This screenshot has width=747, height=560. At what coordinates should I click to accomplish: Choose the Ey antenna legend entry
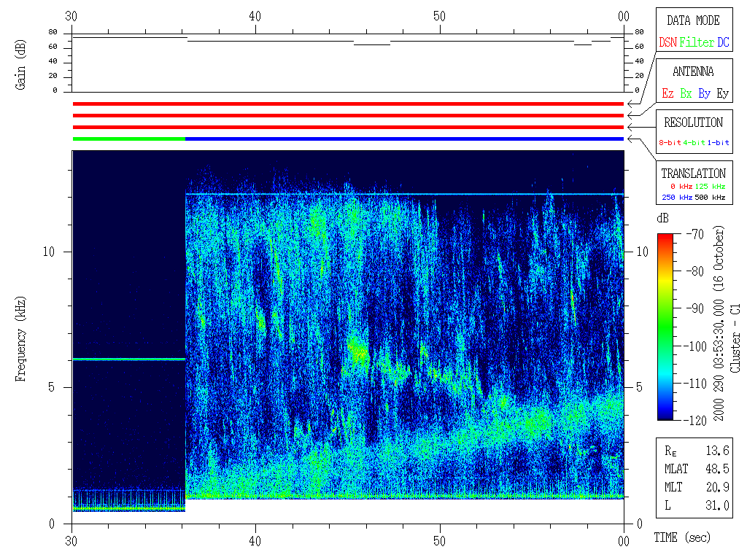pos(722,93)
